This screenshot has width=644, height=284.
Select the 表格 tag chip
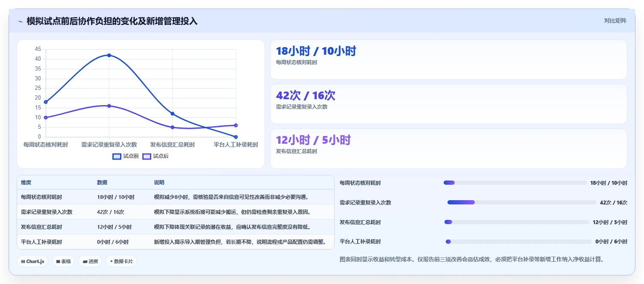(x=63, y=261)
